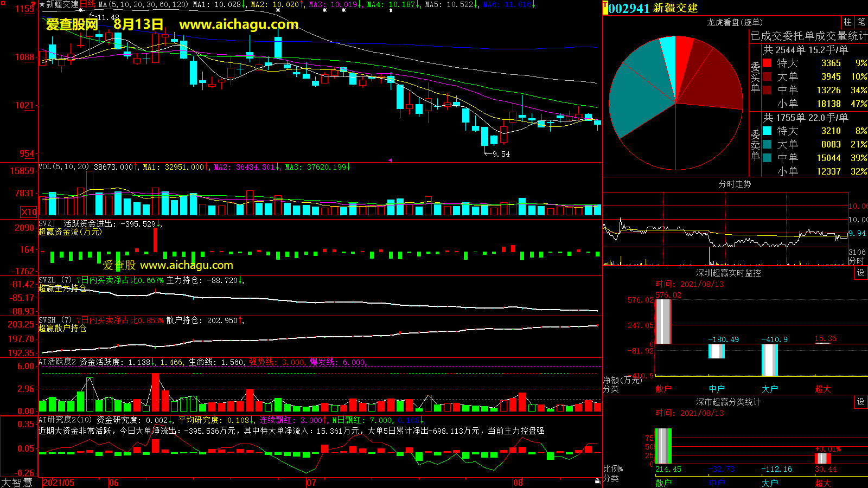
Task: Click the red 日线 period label
Action: pyautogui.click(x=88, y=4)
